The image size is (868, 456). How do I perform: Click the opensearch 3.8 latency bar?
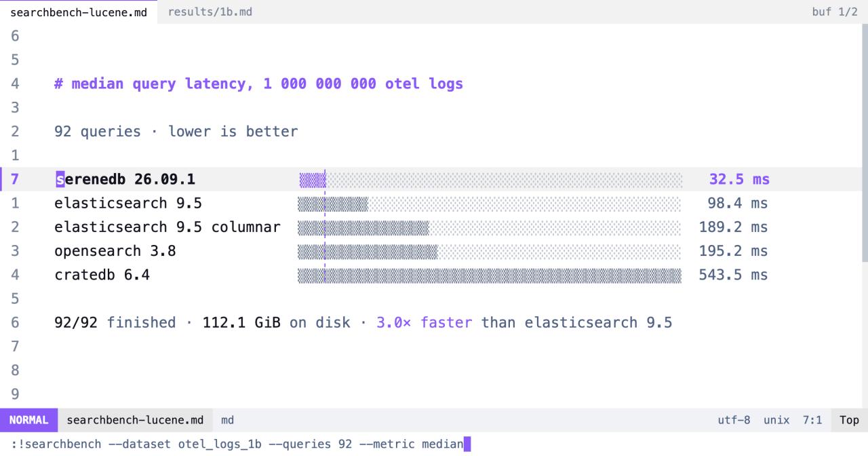point(368,251)
